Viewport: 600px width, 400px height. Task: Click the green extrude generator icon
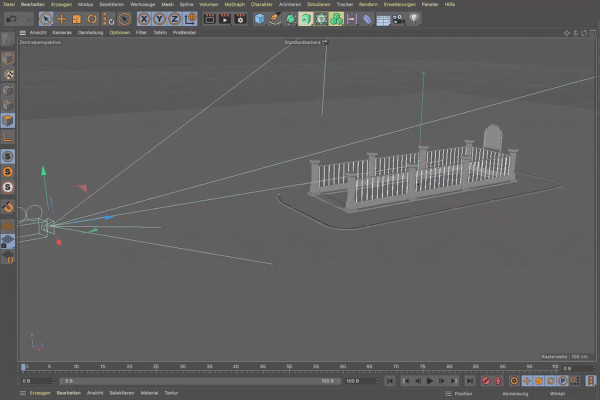(x=305, y=19)
